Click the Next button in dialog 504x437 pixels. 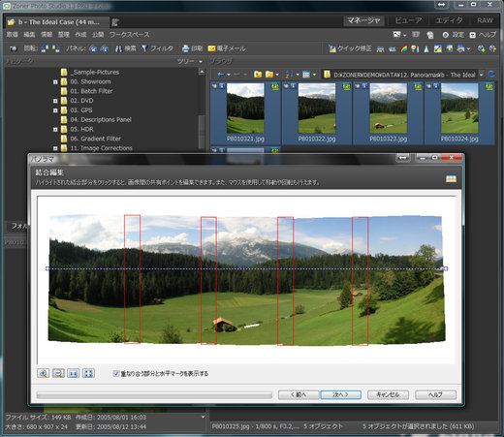(340, 394)
